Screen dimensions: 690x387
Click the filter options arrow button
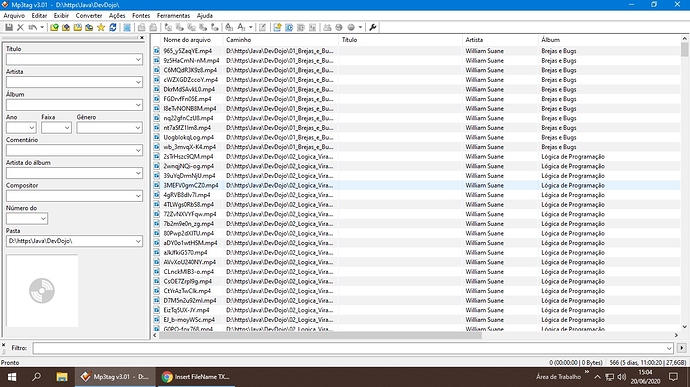pos(682,348)
